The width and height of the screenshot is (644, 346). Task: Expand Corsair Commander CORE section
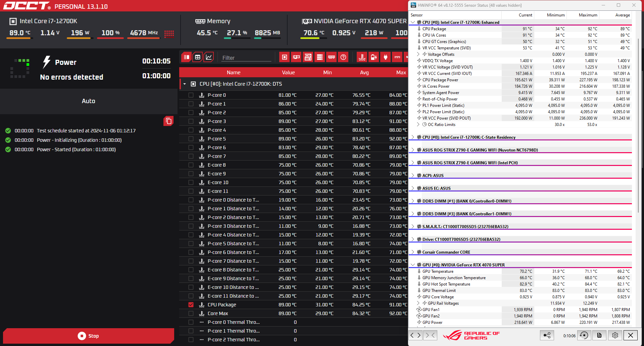tap(413, 252)
